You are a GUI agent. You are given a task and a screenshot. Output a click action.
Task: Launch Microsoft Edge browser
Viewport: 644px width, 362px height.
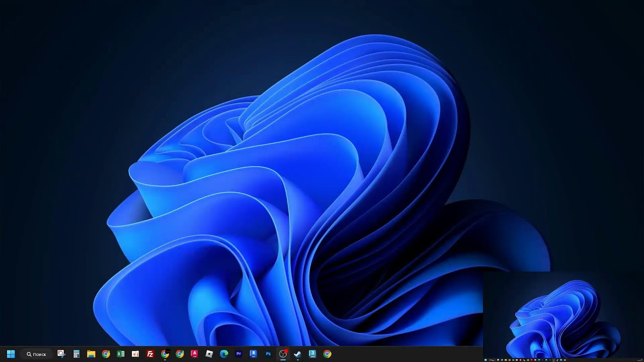pyautogui.click(x=224, y=354)
